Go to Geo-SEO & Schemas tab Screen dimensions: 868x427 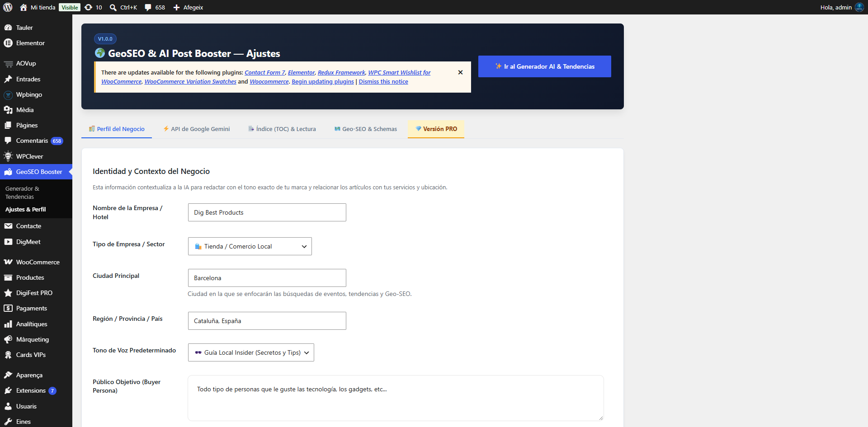(x=365, y=129)
